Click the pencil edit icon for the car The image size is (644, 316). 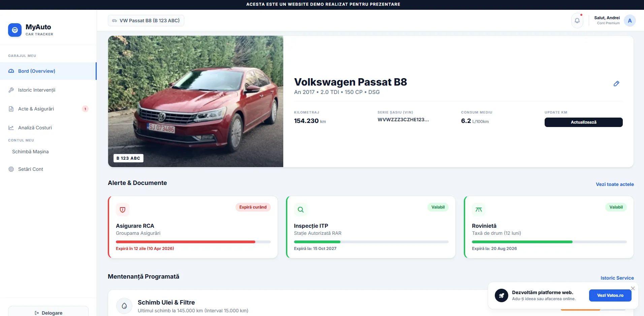pos(616,84)
